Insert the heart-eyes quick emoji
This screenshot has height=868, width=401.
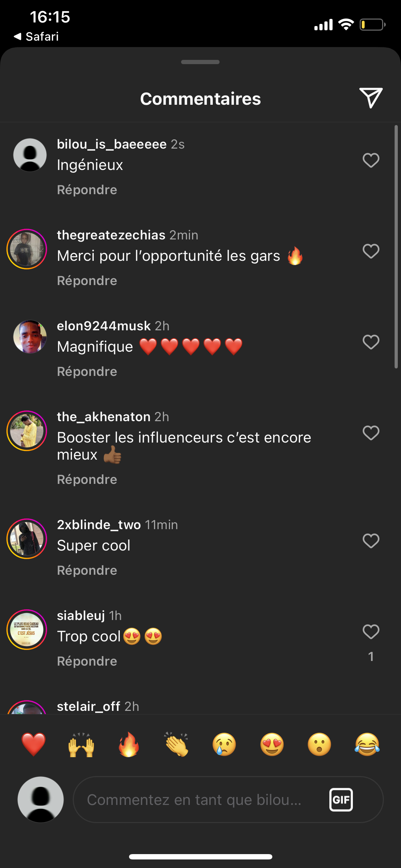[272, 744]
